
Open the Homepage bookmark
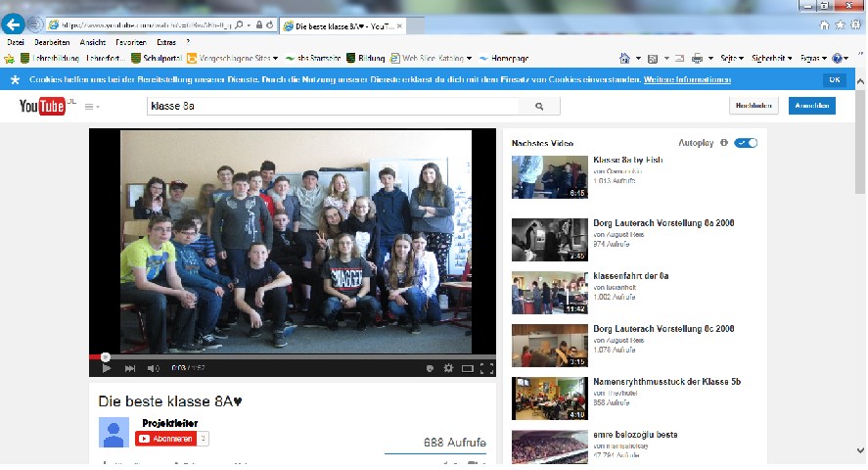click(x=504, y=58)
